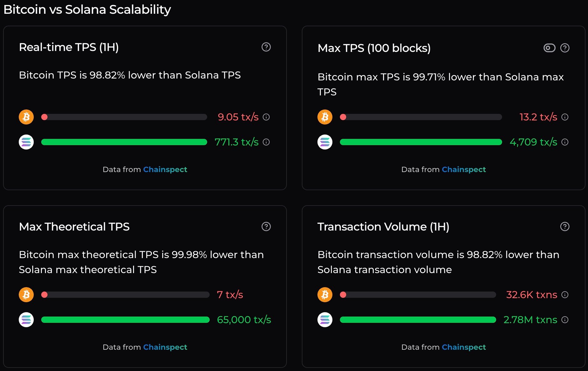
Task: Click info icon next to 13.2 tx/s
Action: pyautogui.click(x=565, y=117)
